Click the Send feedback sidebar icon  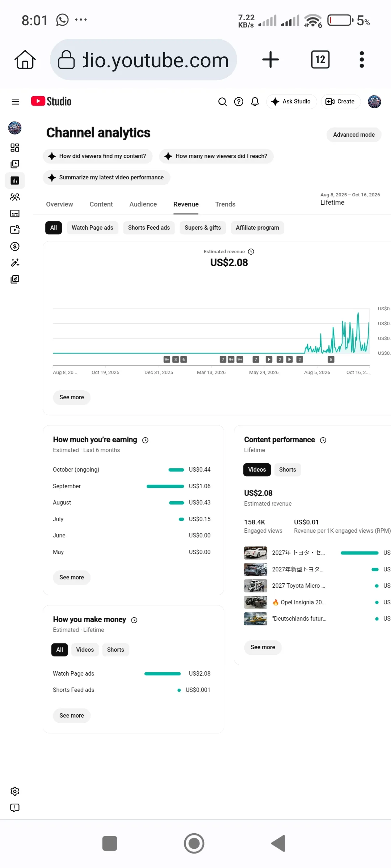tap(15, 808)
